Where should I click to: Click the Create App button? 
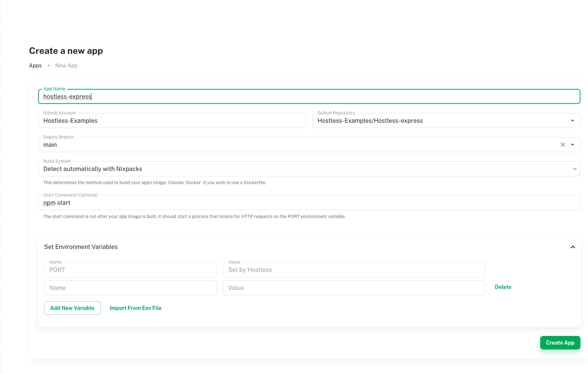[x=560, y=343]
